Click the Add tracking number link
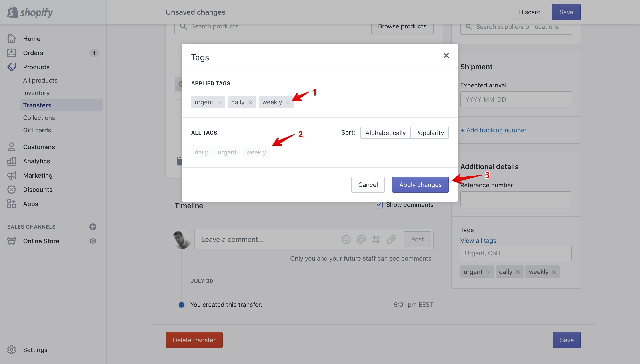 (493, 130)
